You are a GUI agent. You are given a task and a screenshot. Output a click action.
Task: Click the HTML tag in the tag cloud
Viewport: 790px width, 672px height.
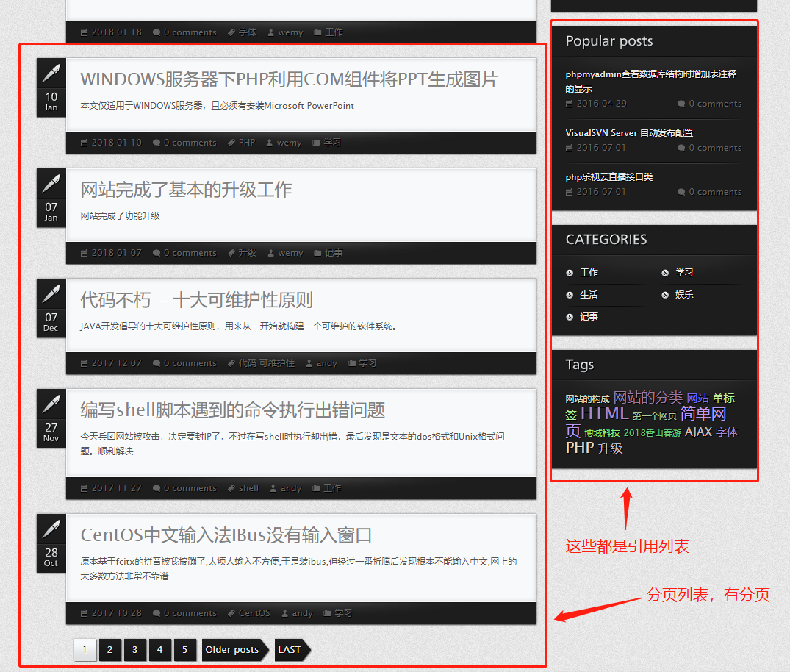point(603,413)
